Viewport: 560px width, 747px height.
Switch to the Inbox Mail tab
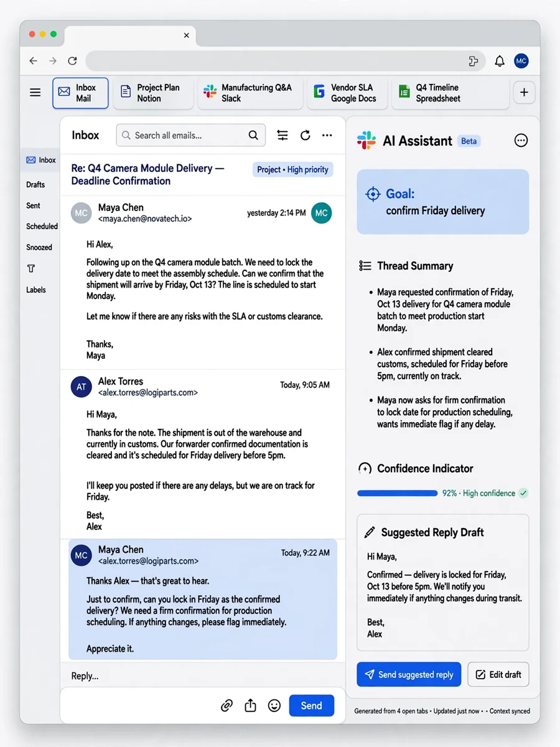pyautogui.click(x=80, y=93)
